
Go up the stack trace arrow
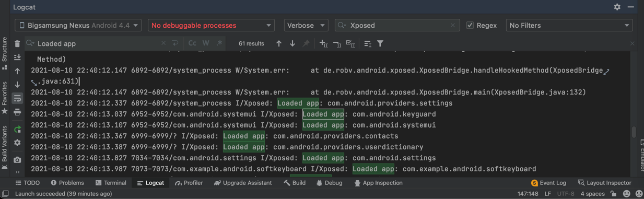(x=17, y=71)
